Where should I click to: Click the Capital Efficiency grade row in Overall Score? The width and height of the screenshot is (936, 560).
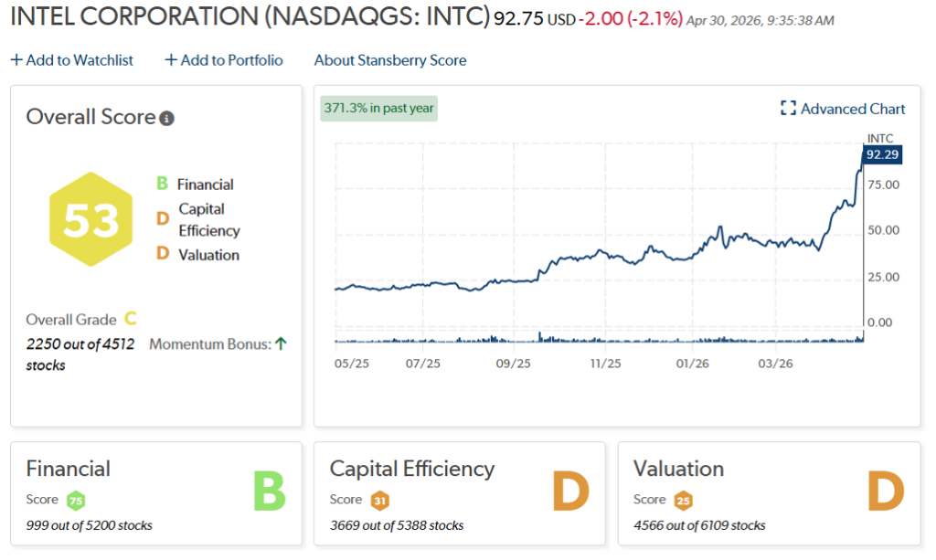(x=197, y=219)
